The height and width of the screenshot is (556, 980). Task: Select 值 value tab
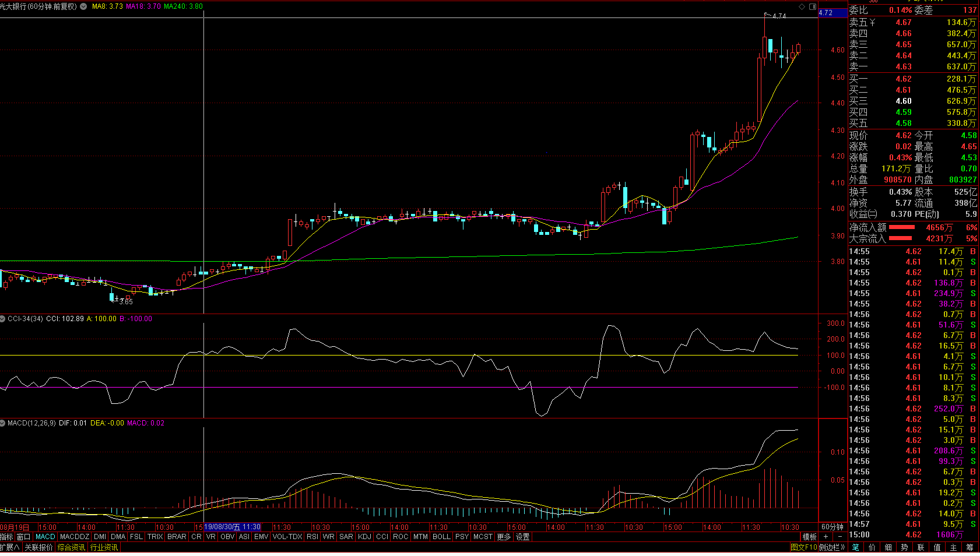coord(937,547)
